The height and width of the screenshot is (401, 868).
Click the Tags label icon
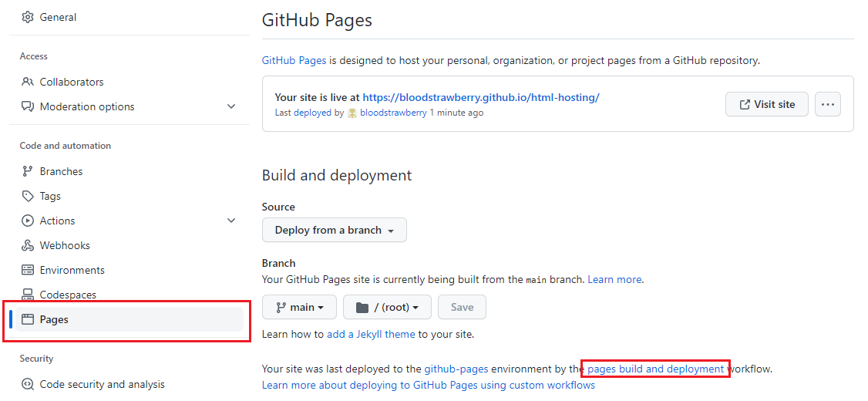pos(27,196)
